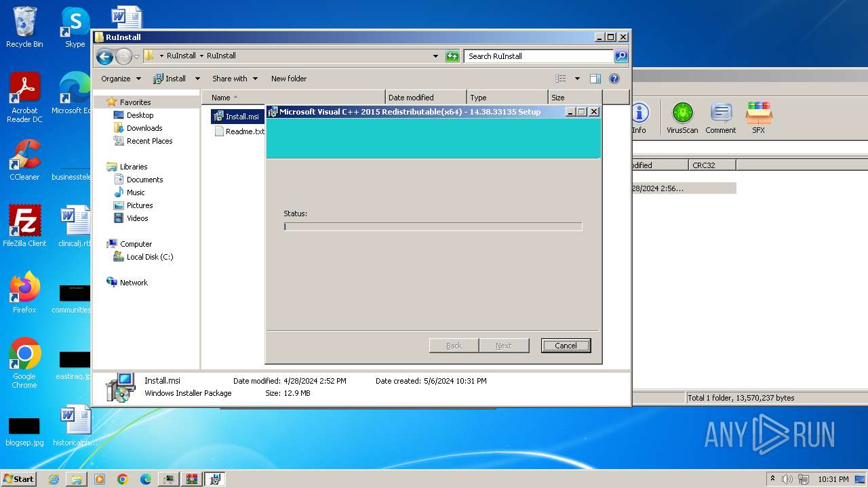This screenshot has height=488, width=868.
Task: Open FileZilla Client desktop icon
Action: pyautogui.click(x=24, y=226)
